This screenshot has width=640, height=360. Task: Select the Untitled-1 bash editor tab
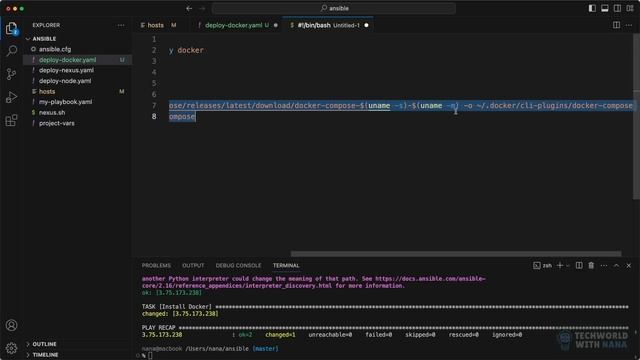pyautogui.click(x=329, y=25)
